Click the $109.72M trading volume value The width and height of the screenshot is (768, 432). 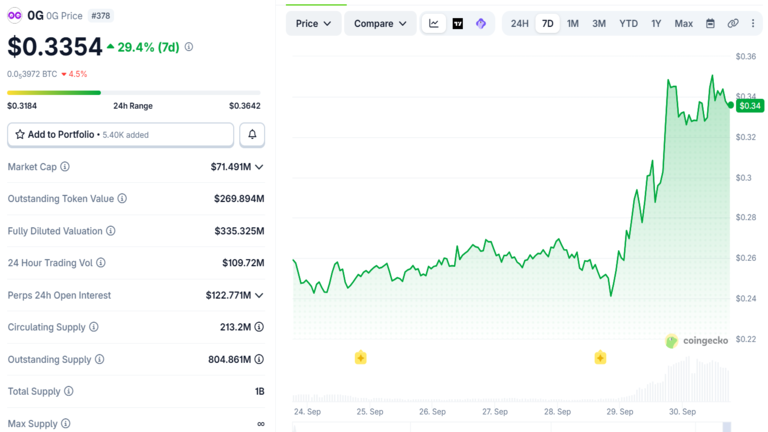tap(243, 263)
